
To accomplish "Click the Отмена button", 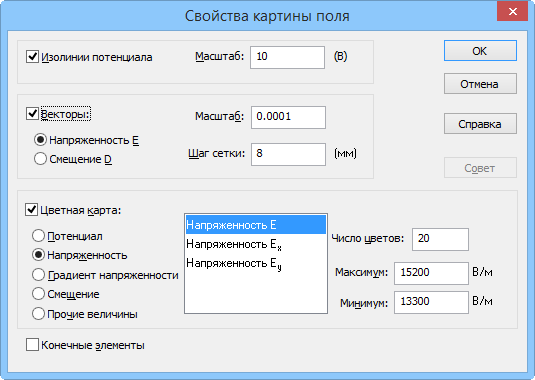I will click(480, 84).
